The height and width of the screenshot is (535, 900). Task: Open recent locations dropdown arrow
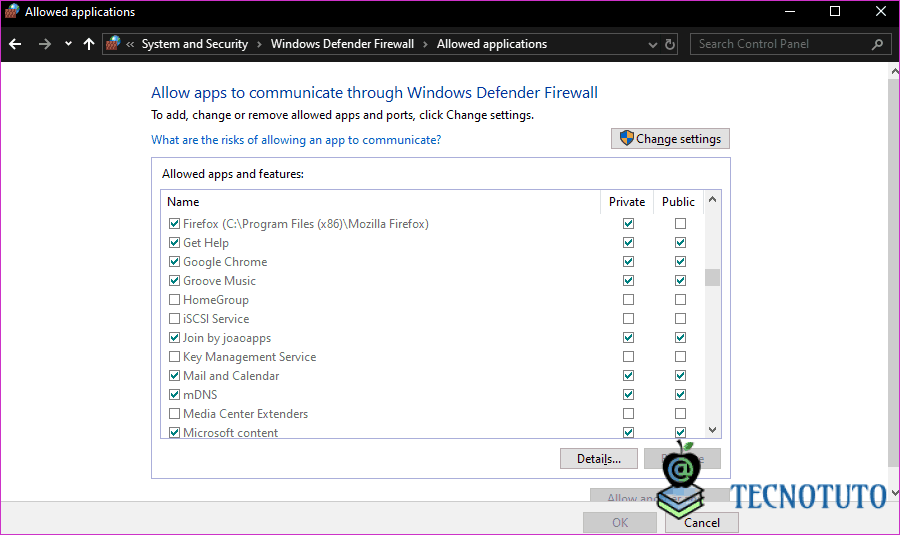[68, 44]
